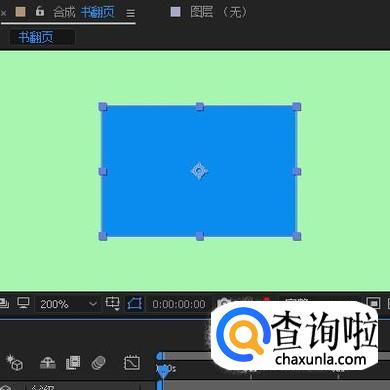
Task: Toggle the composition panel lock icon
Action: 40,11
